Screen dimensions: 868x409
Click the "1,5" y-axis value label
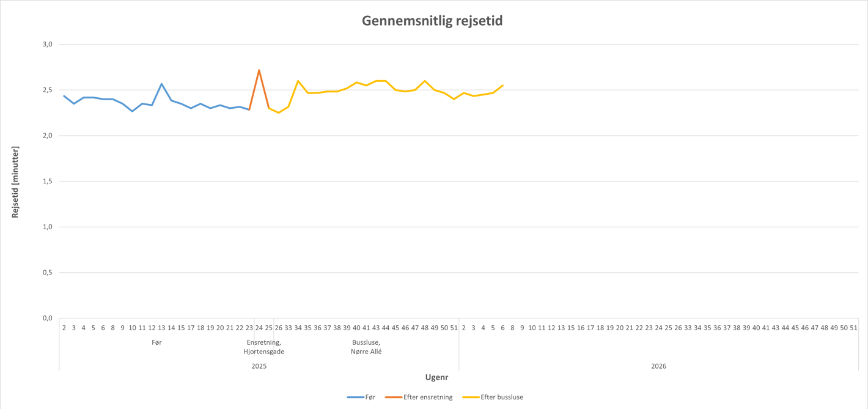point(48,181)
